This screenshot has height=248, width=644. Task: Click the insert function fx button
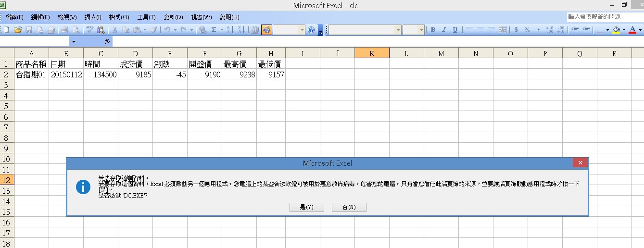tap(107, 42)
